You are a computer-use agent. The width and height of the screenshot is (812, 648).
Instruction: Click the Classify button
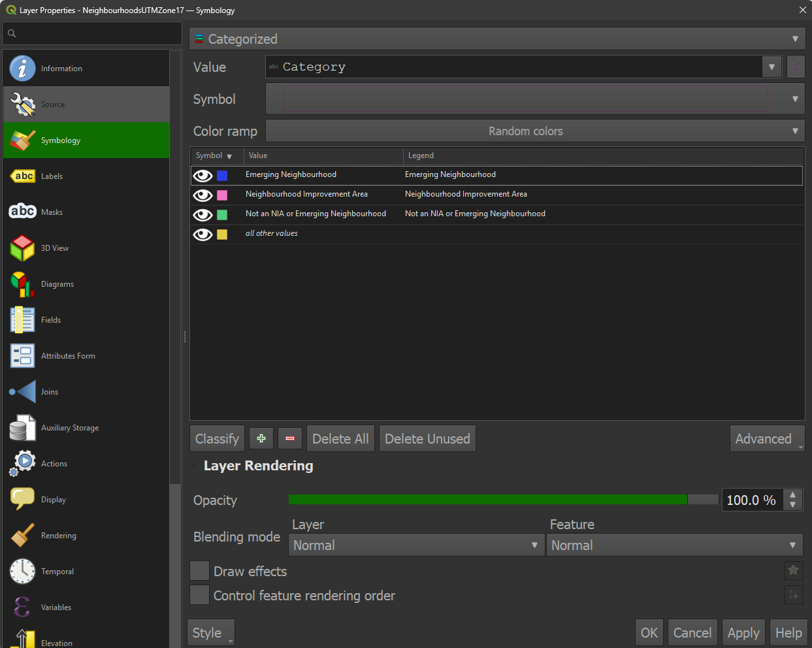coord(217,438)
